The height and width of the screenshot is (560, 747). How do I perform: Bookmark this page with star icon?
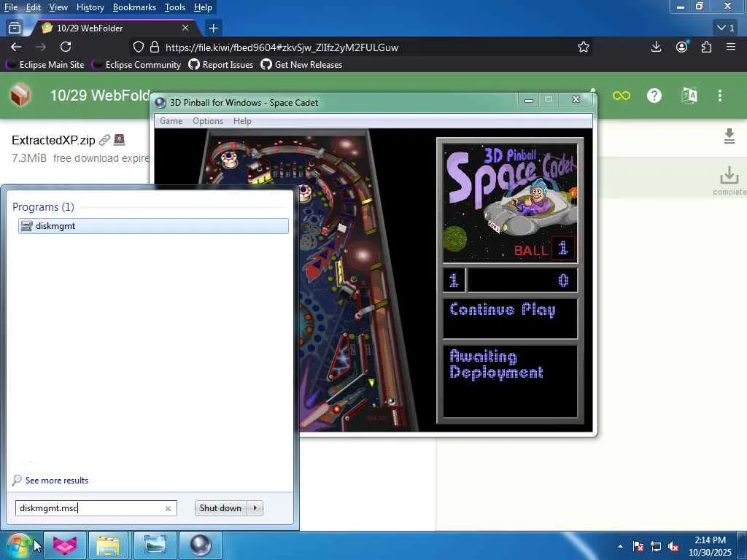[x=583, y=47]
